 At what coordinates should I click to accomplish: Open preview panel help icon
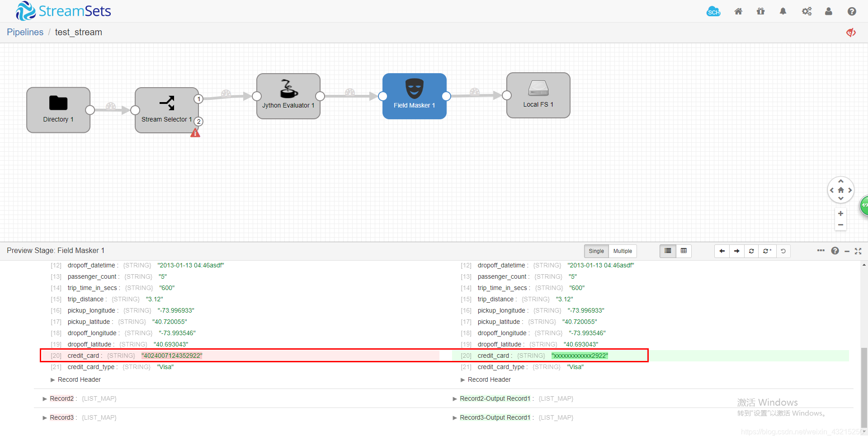[835, 251]
